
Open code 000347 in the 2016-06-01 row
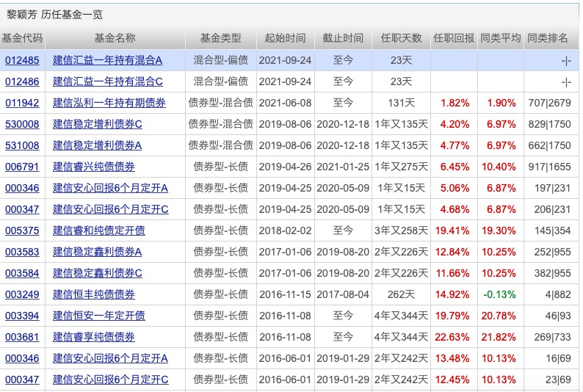22,380
